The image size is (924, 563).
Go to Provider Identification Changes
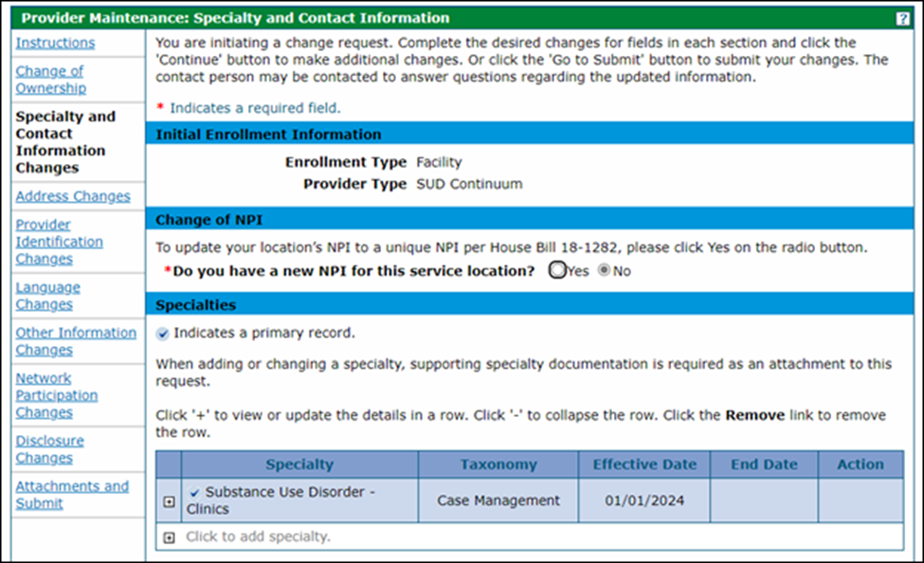pyautogui.click(x=59, y=242)
